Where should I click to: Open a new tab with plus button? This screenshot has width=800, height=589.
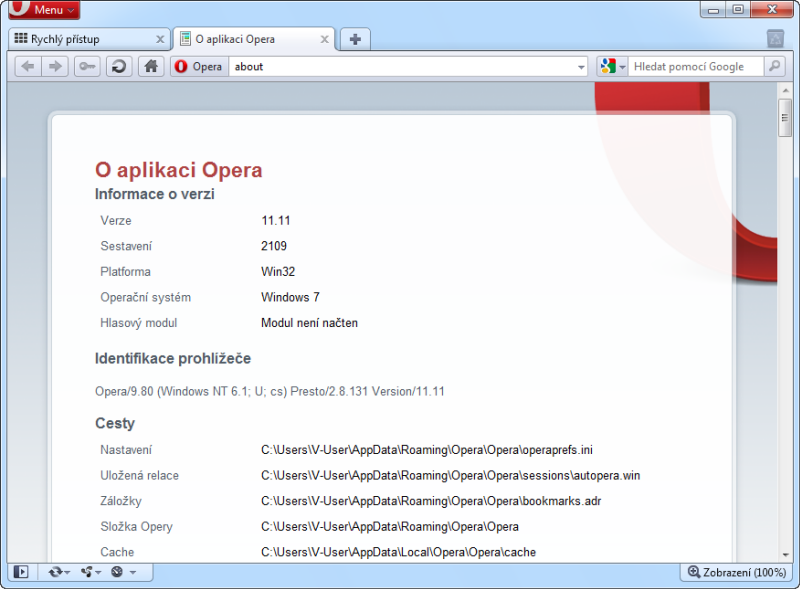coord(355,39)
